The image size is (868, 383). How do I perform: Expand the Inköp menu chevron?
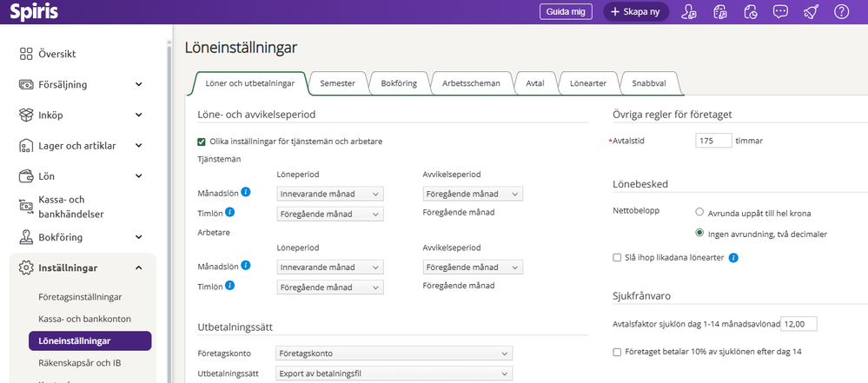138,116
